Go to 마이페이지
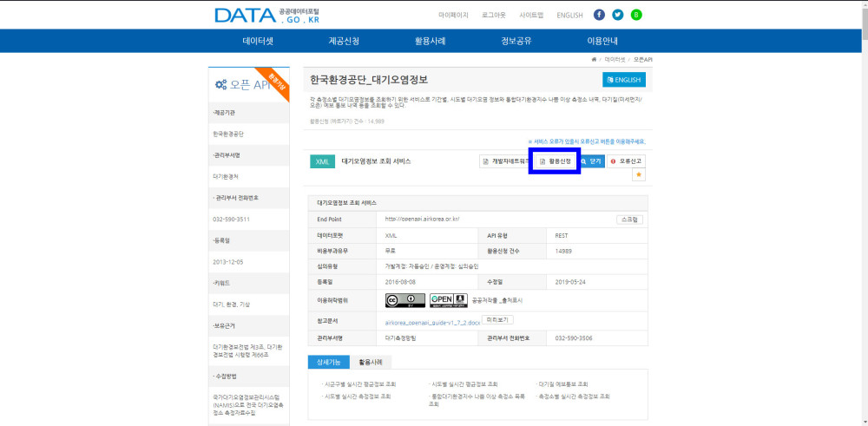 453,16
